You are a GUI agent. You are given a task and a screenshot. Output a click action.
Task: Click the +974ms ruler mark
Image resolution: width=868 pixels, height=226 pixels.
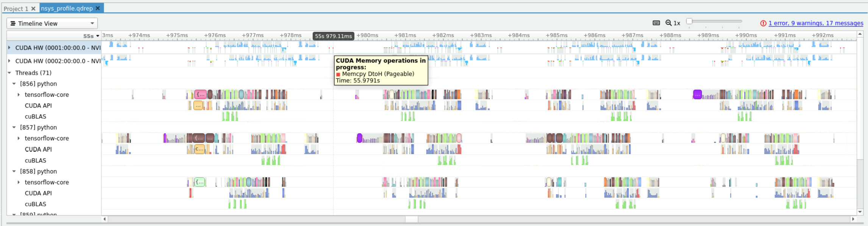point(139,35)
